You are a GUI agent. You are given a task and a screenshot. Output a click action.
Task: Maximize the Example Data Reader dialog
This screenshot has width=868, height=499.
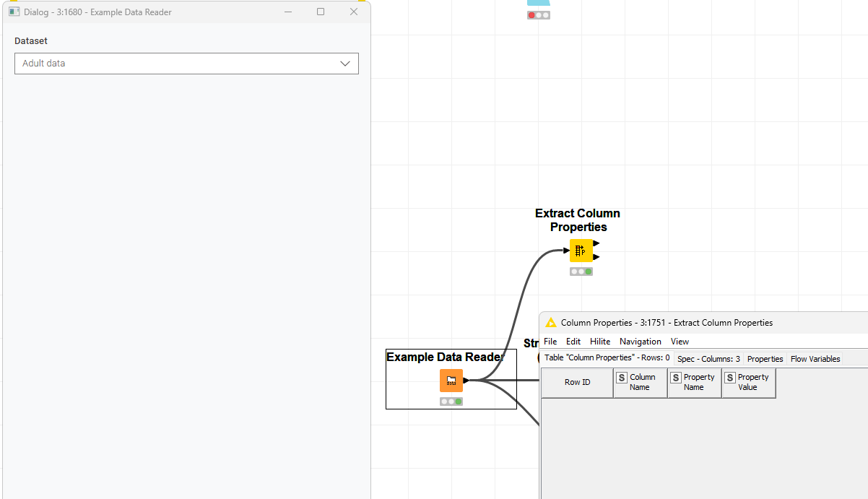point(321,12)
